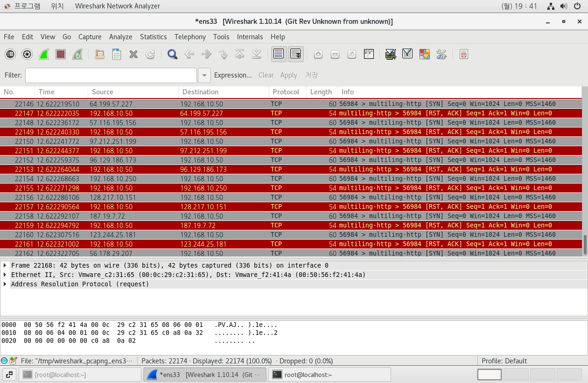
Task: Expand the Frame 22168 details
Action: click(x=5, y=265)
